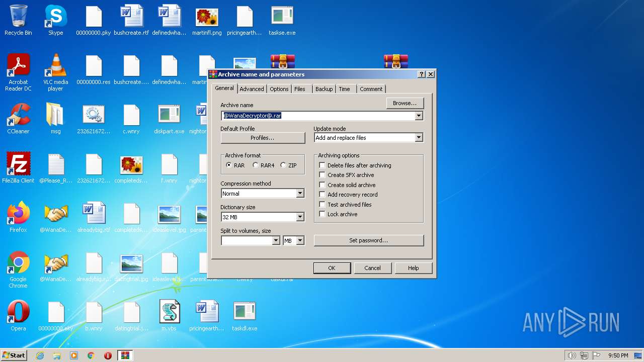
Task: Select the alreadybig.rtf document icon
Action: pos(94,218)
